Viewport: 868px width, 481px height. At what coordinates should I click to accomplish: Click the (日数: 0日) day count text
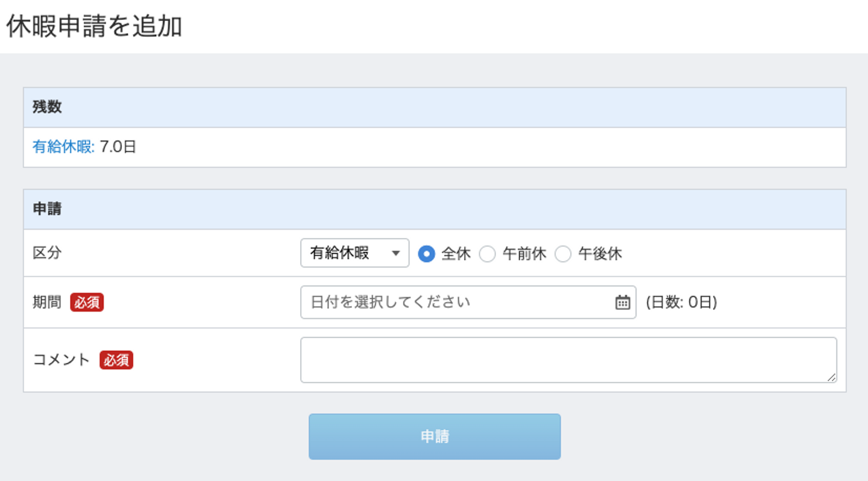(681, 303)
